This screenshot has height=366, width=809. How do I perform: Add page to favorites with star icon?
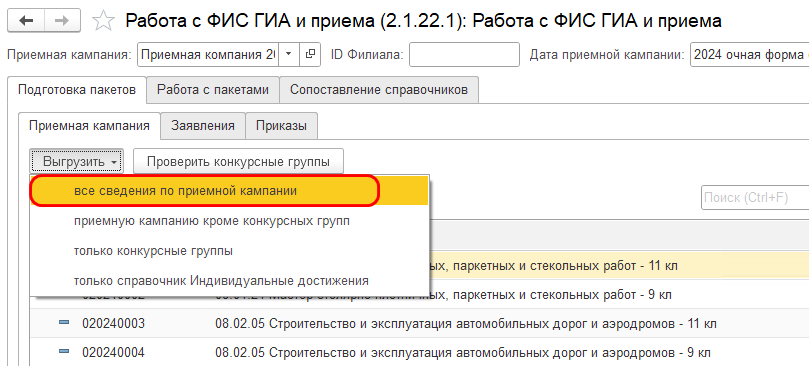pyautogui.click(x=103, y=21)
